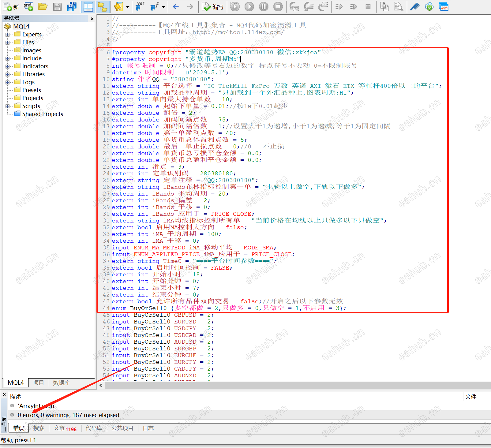Close the Navigator panel
491x448 pixels.
92,19
